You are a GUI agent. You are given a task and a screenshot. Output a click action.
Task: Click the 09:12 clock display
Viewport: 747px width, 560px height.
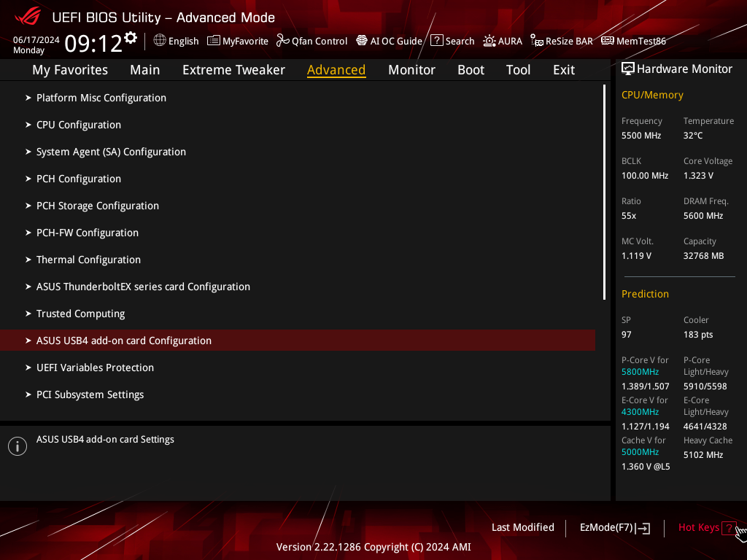(x=93, y=43)
